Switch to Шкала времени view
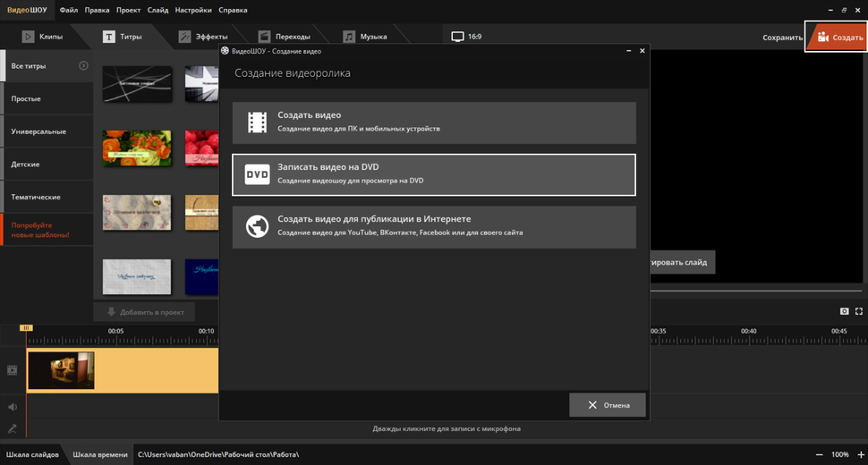Image resolution: width=868 pixels, height=465 pixels. tap(99, 454)
